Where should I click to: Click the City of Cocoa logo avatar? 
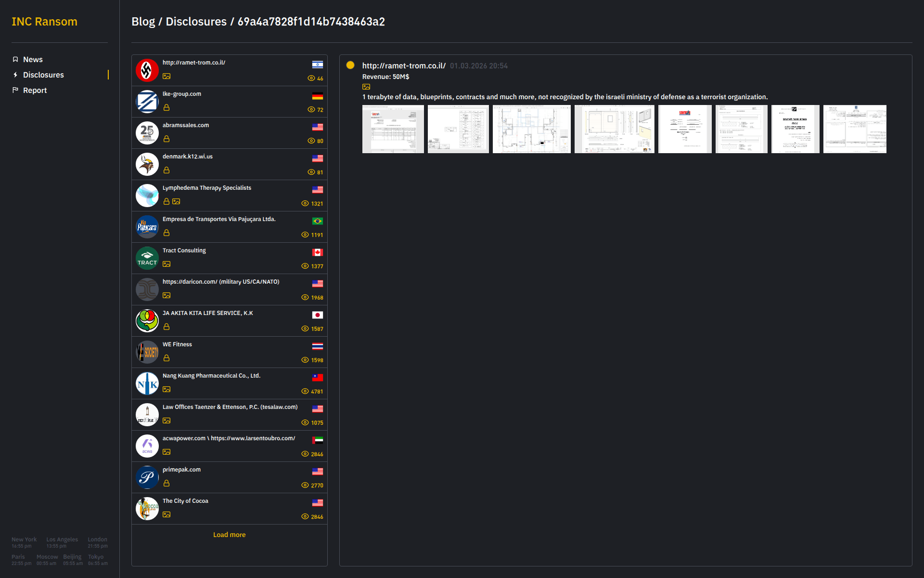(147, 509)
